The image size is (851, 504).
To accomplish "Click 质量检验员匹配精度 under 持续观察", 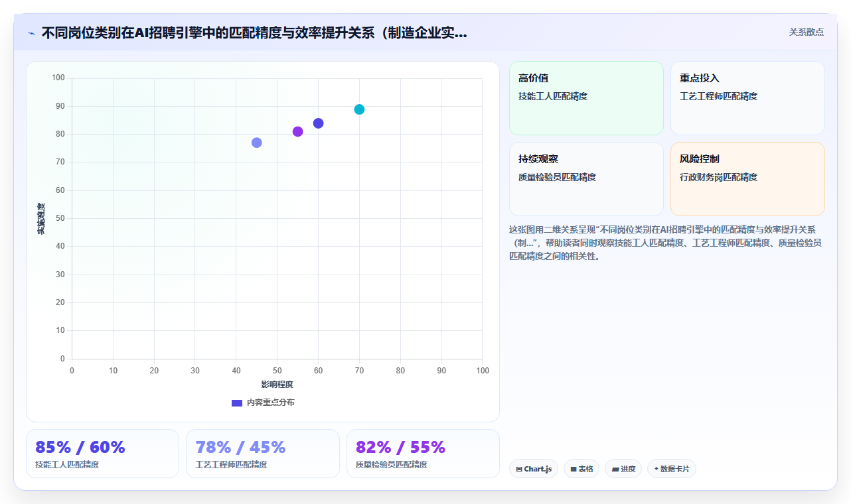I will (557, 177).
